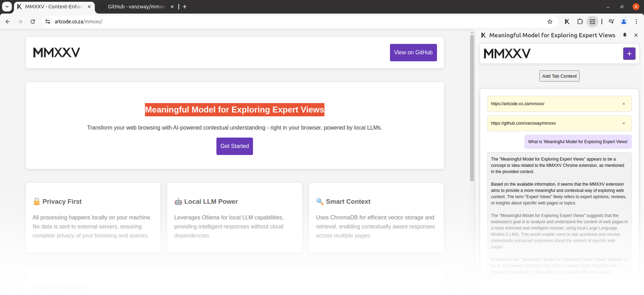The width and height of the screenshot is (644, 295).
Task: Click the robot emoji in Local LLM Power
Action: pyautogui.click(x=178, y=202)
